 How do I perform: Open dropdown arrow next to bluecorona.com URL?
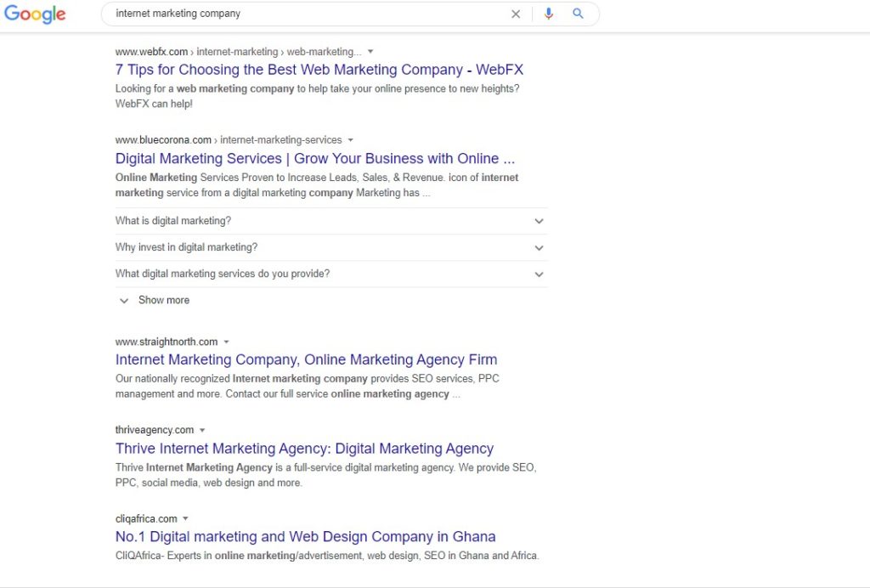coord(351,140)
